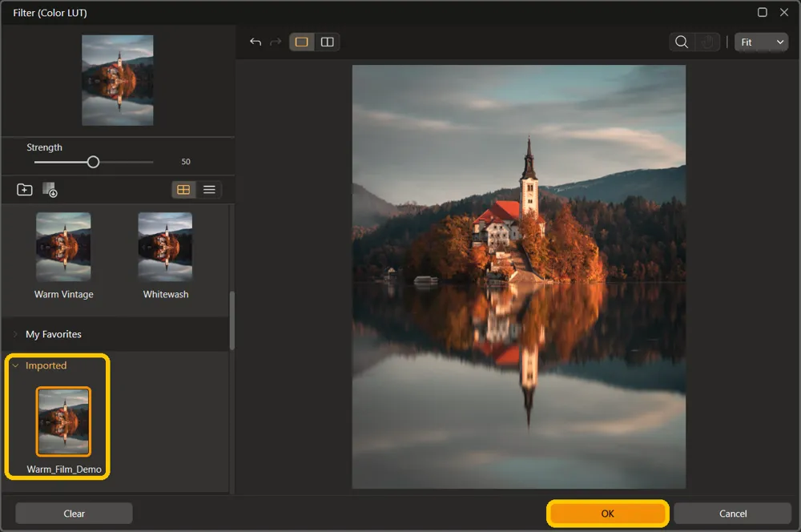Click the main preview image
Image resolution: width=801 pixels, height=532 pixels.
tap(518, 276)
